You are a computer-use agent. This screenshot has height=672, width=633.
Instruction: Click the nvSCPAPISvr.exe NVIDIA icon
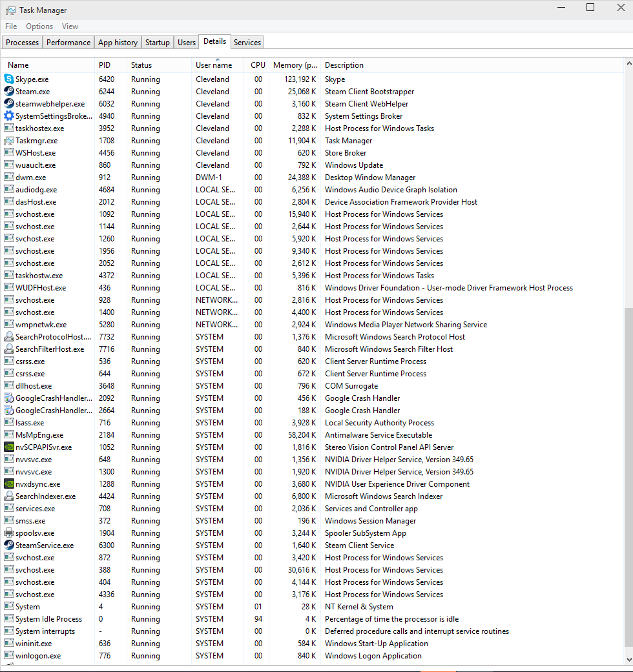(8, 447)
